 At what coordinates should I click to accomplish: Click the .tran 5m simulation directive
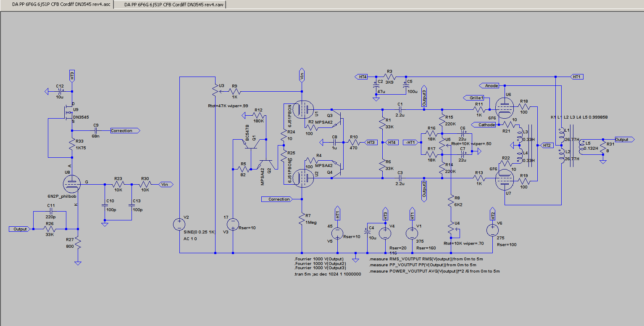(328, 274)
